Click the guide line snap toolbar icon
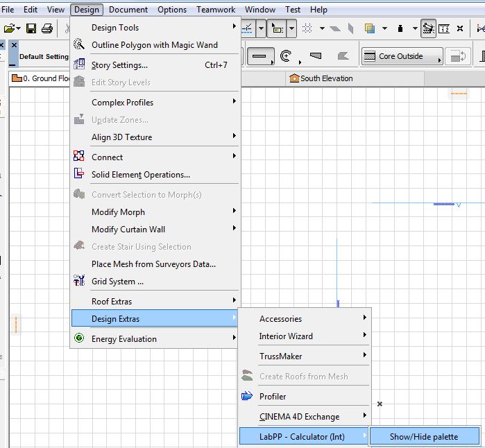The image size is (485, 448). pyautogui.click(x=247, y=28)
